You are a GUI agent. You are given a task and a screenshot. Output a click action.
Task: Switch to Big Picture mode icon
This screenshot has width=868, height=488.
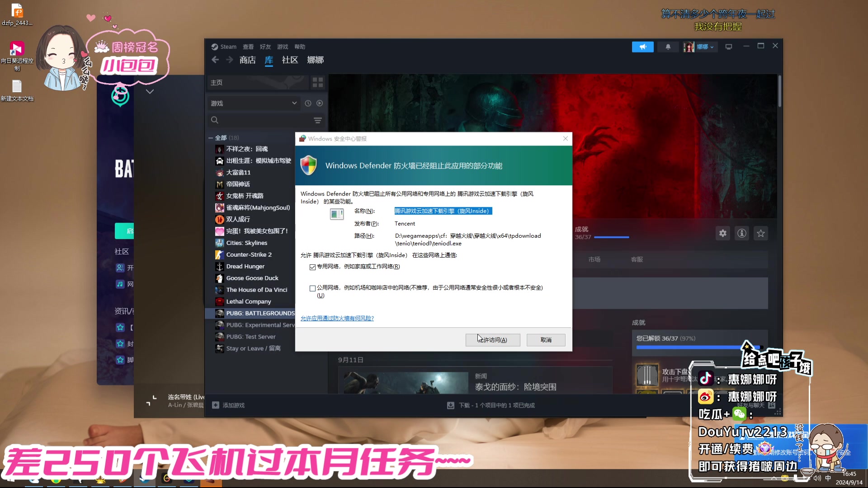click(728, 47)
